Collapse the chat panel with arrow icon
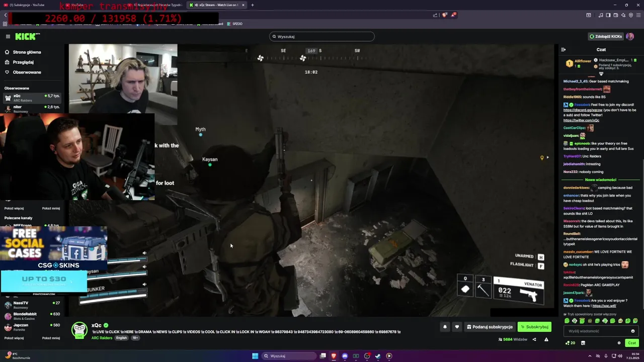 (x=563, y=50)
